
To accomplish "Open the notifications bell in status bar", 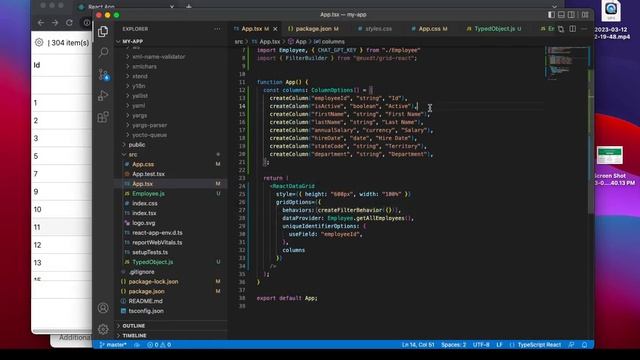I will coord(584,345).
